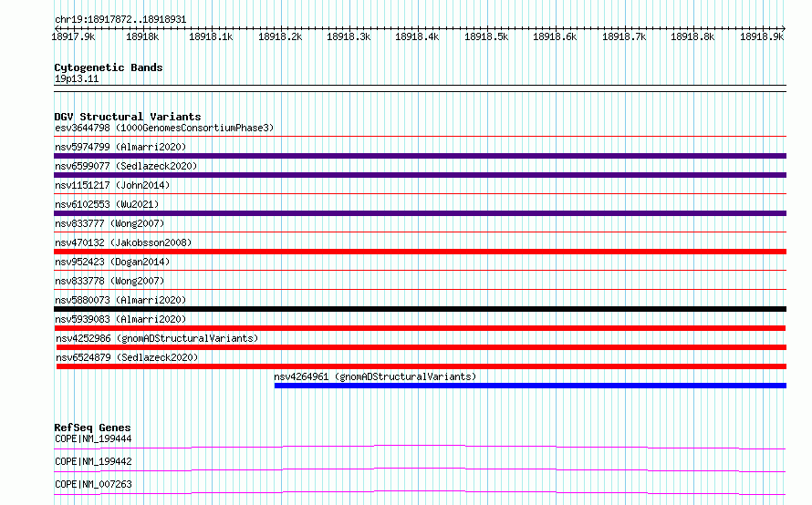Click the RefSeq Genes track title

[x=92, y=428]
